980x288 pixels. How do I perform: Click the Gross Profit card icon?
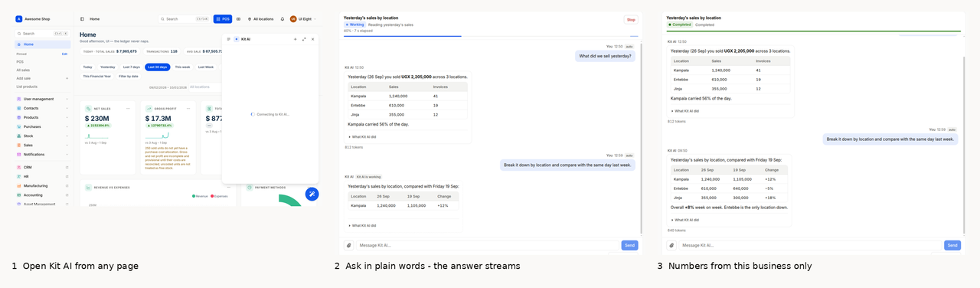[149, 108]
